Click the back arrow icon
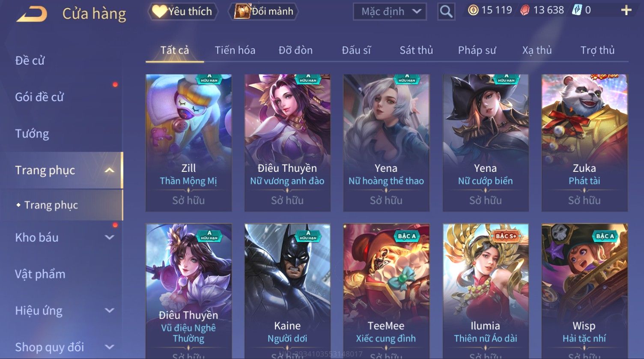This screenshot has height=359, width=644. pyautogui.click(x=32, y=13)
